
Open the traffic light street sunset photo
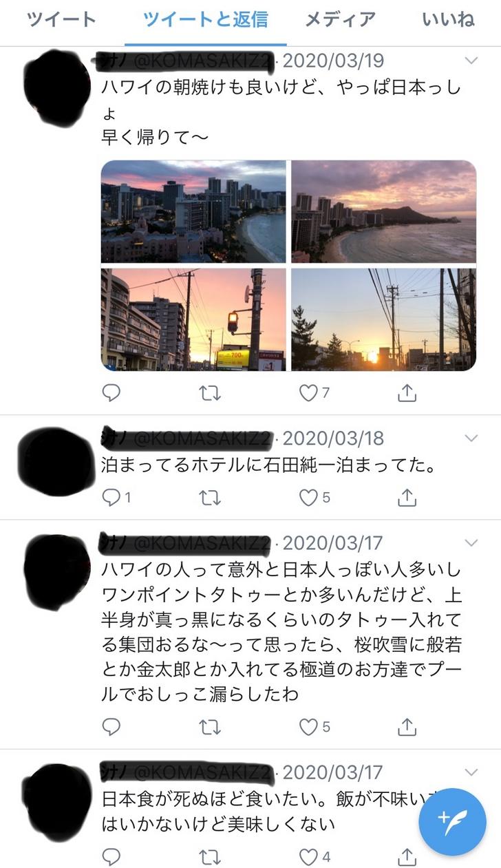pos(193,319)
